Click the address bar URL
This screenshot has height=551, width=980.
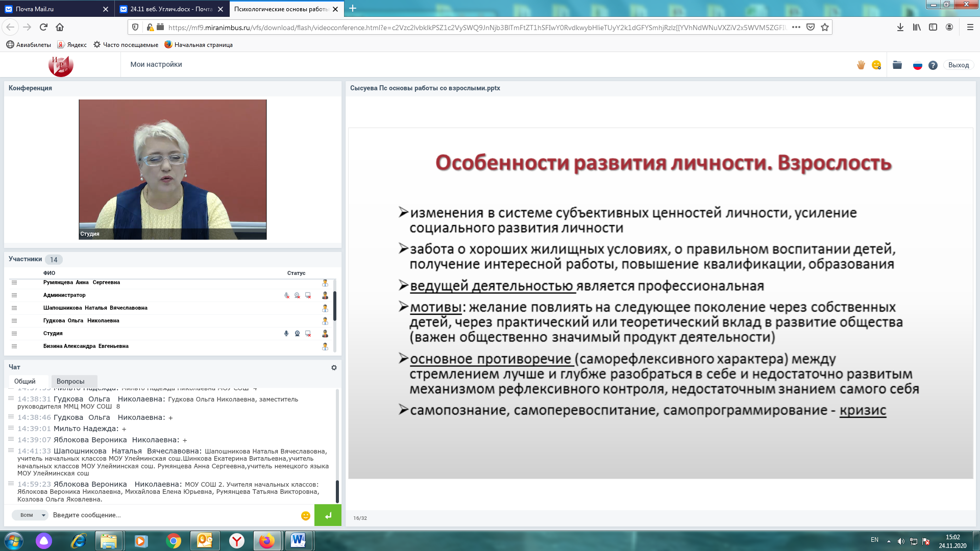click(x=477, y=28)
